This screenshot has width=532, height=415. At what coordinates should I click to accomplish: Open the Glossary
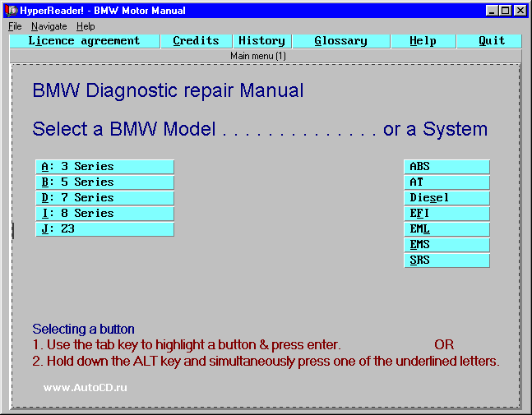(341, 41)
